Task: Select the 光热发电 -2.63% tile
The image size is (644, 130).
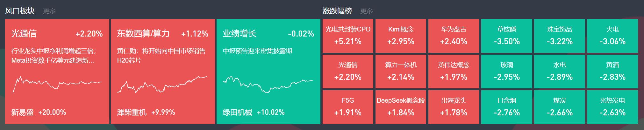Action: tap(612, 107)
